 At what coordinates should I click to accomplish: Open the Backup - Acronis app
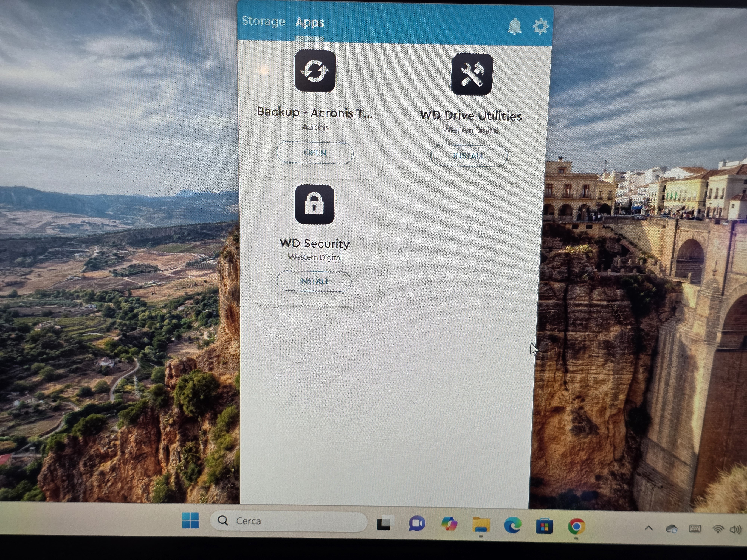tap(315, 153)
